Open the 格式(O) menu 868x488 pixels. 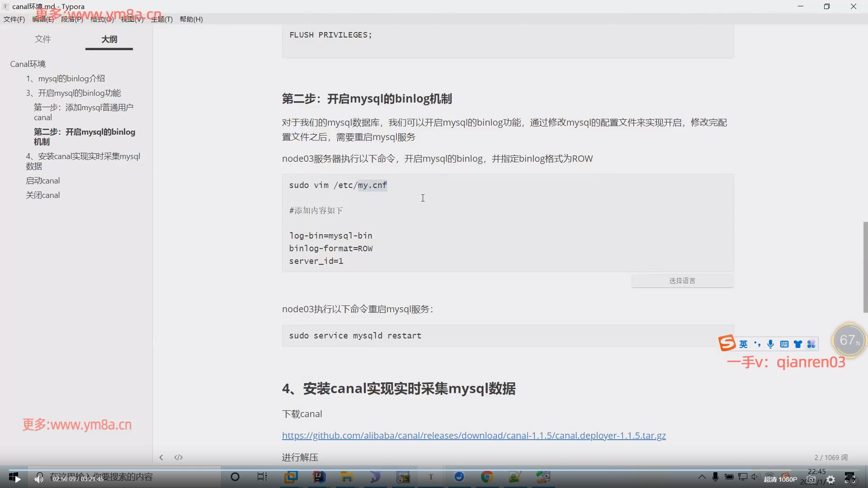[102, 19]
